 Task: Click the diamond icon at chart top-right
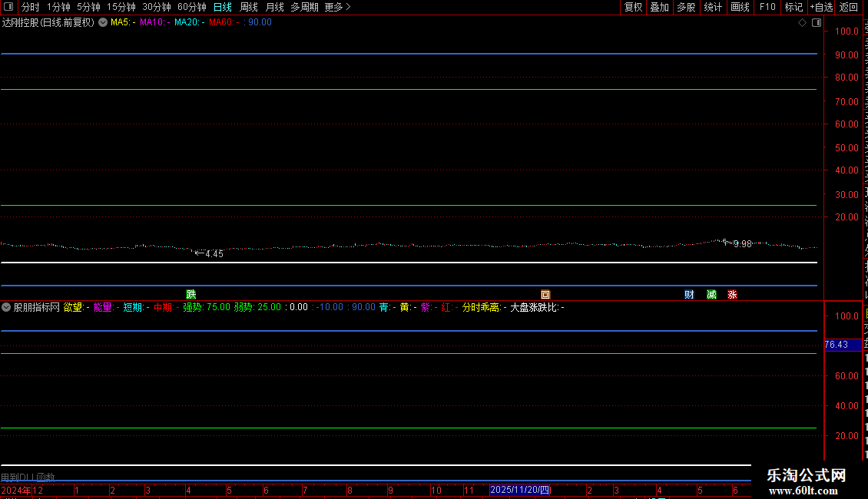[x=802, y=23]
